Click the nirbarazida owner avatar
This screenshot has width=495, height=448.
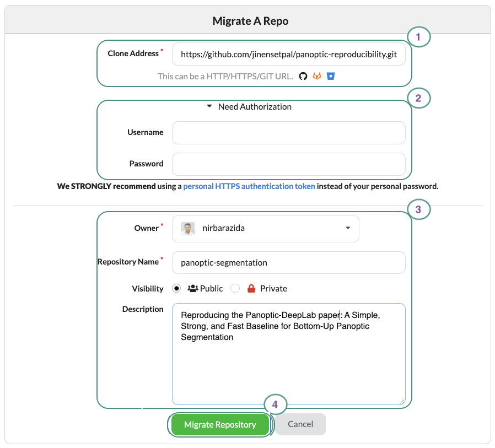pos(187,228)
